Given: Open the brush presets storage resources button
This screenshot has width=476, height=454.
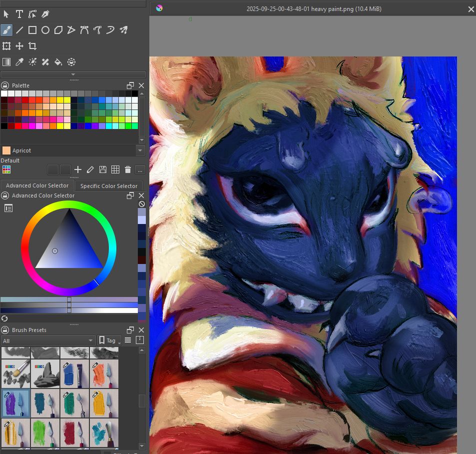Looking at the screenshot, I should click(x=140, y=340).
